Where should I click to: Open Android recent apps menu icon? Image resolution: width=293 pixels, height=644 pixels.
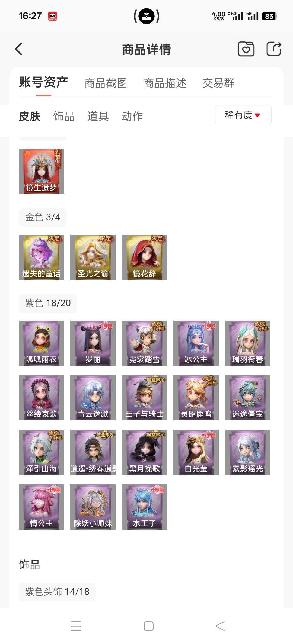76,626
